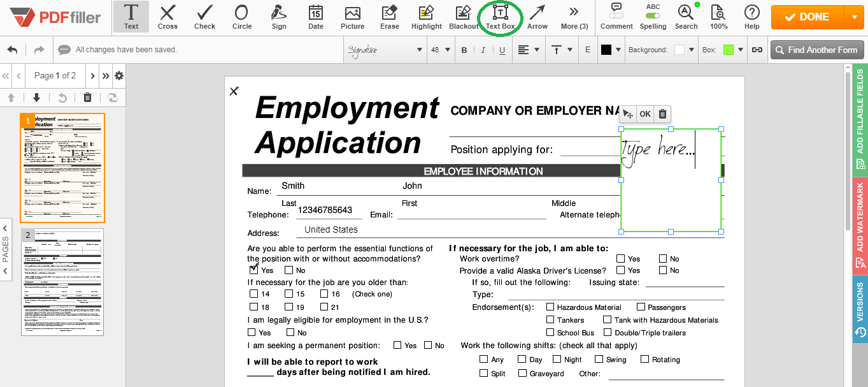
Task: Select the page 2 thumbnail
Action: [x=62, y=282]
